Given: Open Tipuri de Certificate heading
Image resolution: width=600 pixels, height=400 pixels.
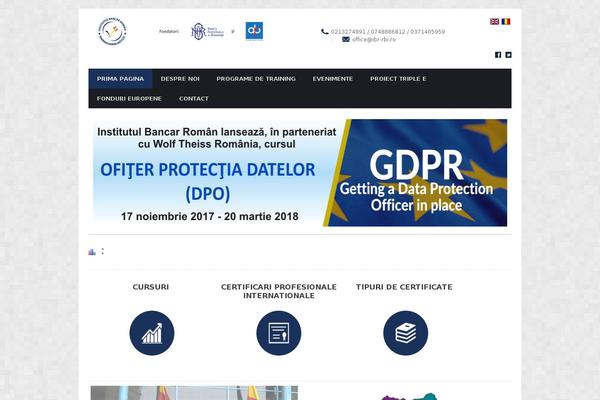Looking at the screenshot, I should tap(404, 287).
